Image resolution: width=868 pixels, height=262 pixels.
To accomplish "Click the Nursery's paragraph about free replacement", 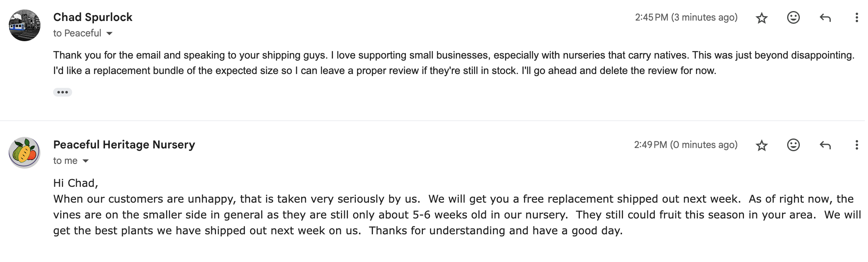I will click(x=457, y=215).
